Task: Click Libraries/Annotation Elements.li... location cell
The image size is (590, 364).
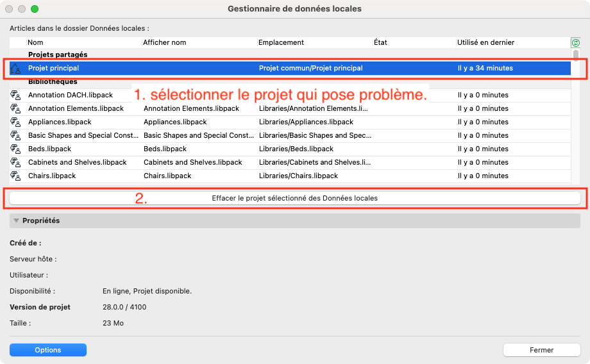Action: pyautogui.click(x=314, y=109)
